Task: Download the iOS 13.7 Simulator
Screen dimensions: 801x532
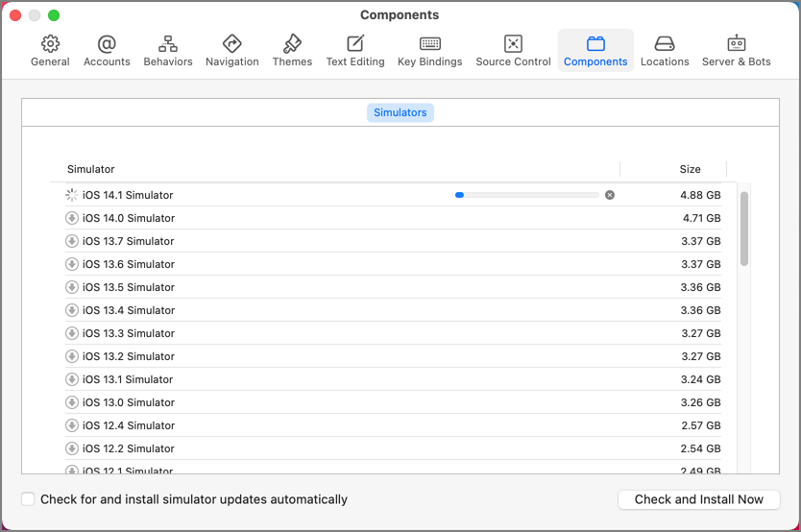Action: click(72, 241)
